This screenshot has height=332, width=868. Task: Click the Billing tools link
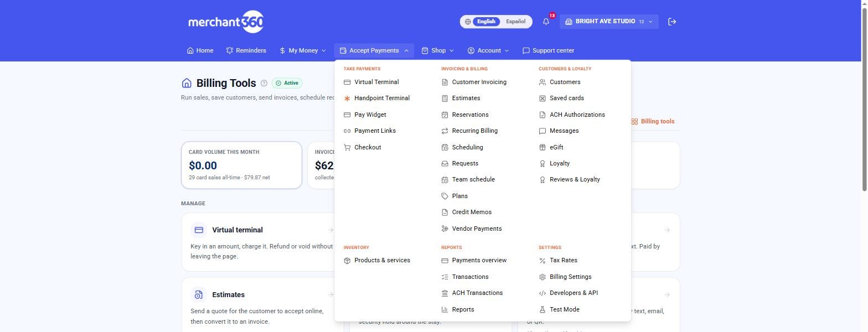pyautogui.click(x=653, y=121)
